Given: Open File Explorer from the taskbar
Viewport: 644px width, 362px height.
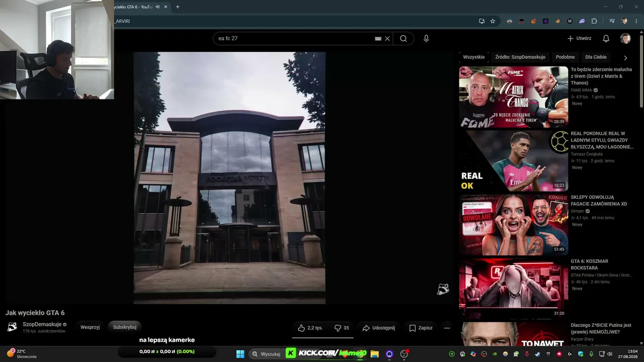Looking at the screenshot, I should 374,354.
